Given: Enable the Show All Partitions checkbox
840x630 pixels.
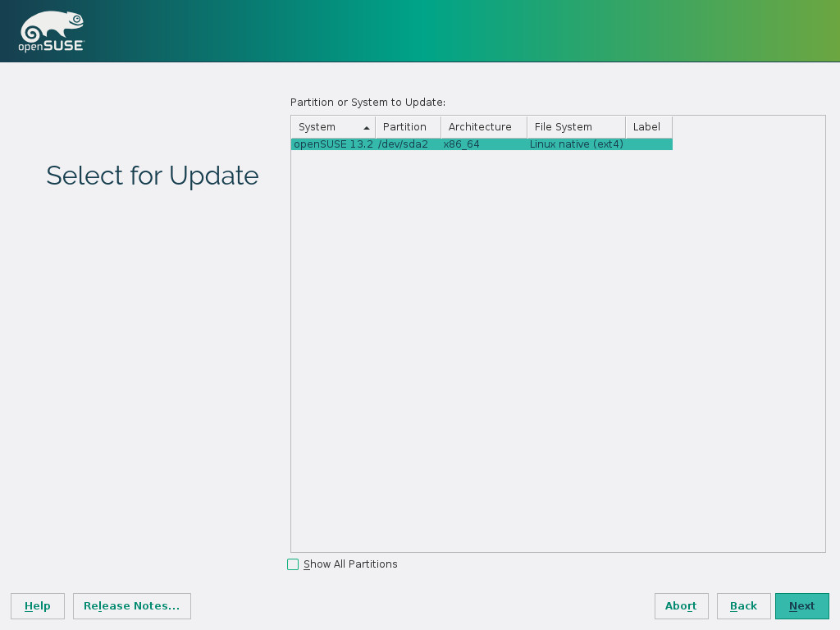Looking at the screenshot, I should point(293,564).
